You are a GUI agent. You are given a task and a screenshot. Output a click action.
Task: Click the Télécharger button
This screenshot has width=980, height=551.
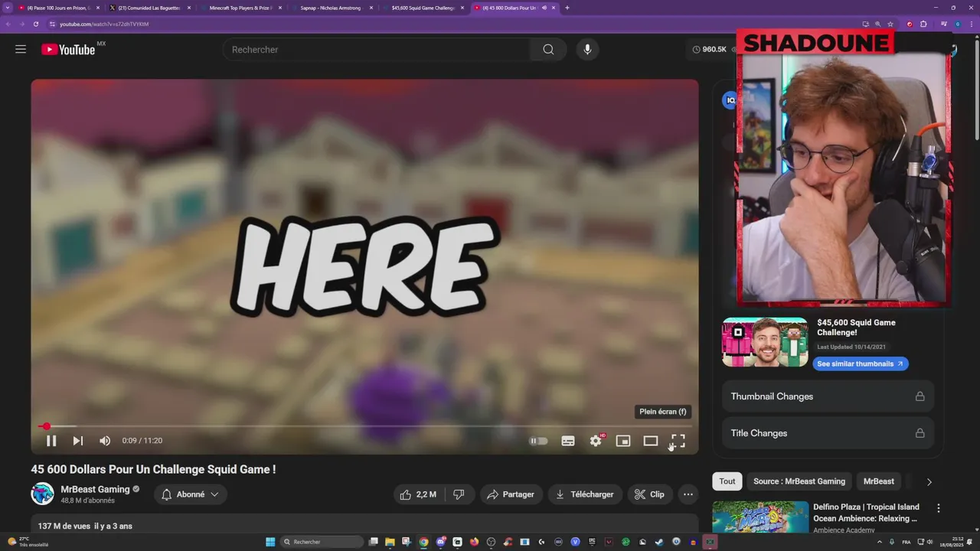[585, 494]
